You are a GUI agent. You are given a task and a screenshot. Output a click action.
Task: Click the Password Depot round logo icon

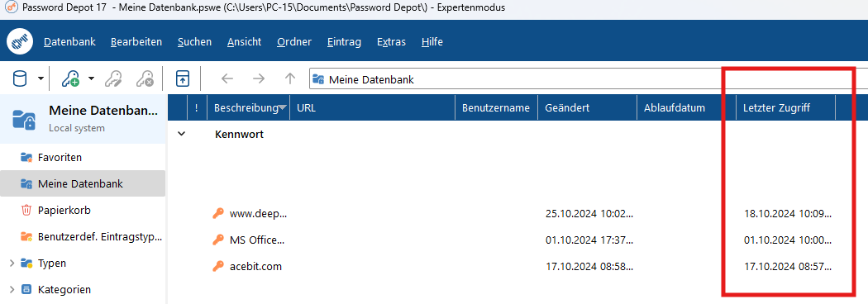(20, 41)
